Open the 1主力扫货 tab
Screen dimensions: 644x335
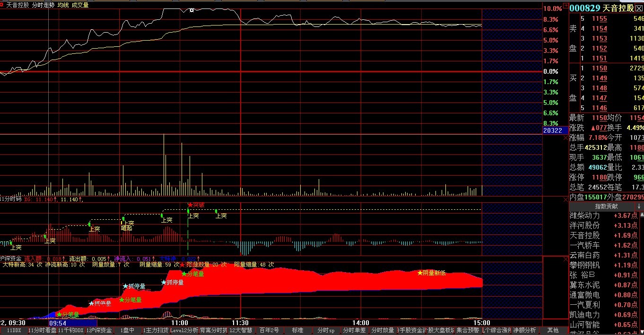coord(156,330)
